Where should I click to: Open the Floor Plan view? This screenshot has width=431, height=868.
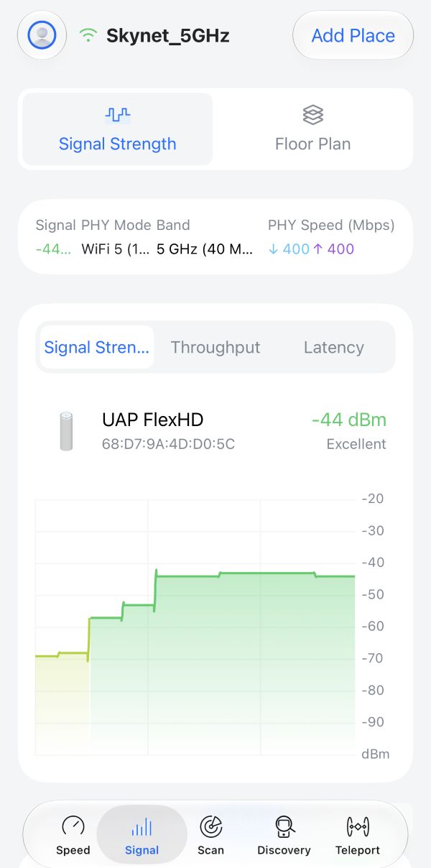[x=313, y=129]
